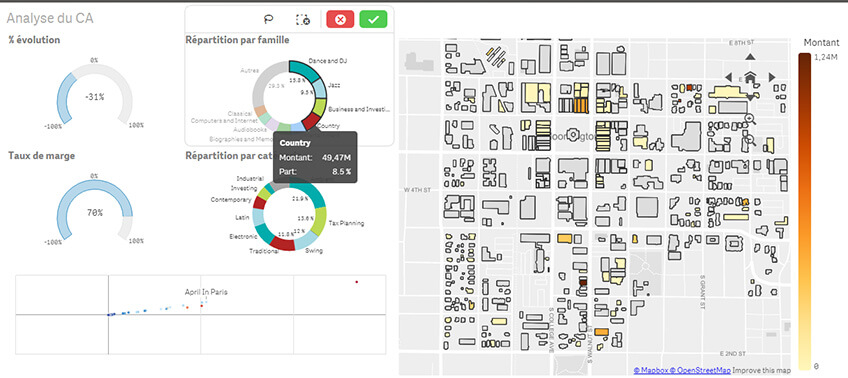Zoom out on the map with the magnifier
848x378 pixels.
coord(750,141)
